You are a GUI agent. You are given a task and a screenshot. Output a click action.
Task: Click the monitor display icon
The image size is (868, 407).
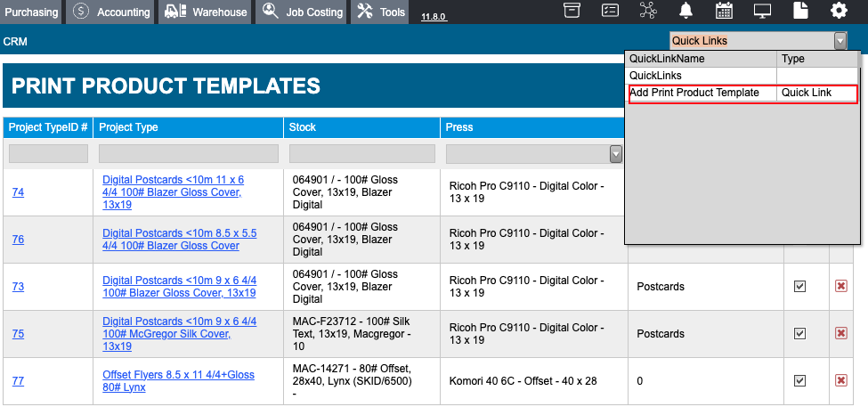click(763, 11)
